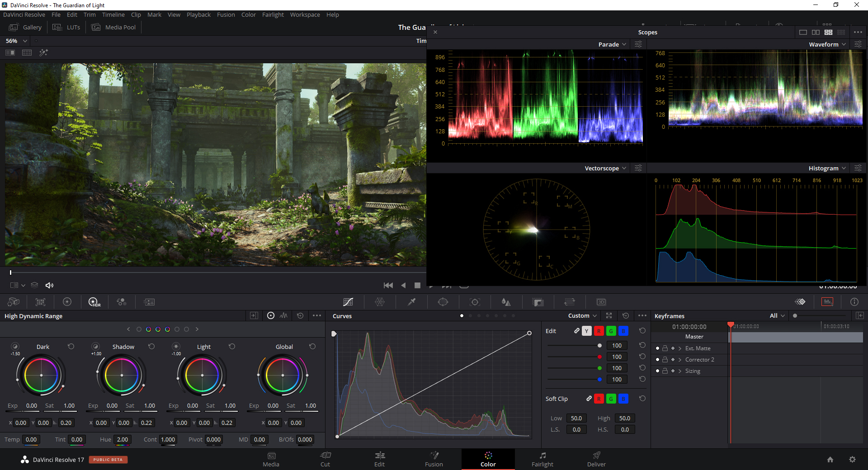Expand the Custom curves mode dropdown
The height and width of the screenshot is (470, 868).
(582, 316)
